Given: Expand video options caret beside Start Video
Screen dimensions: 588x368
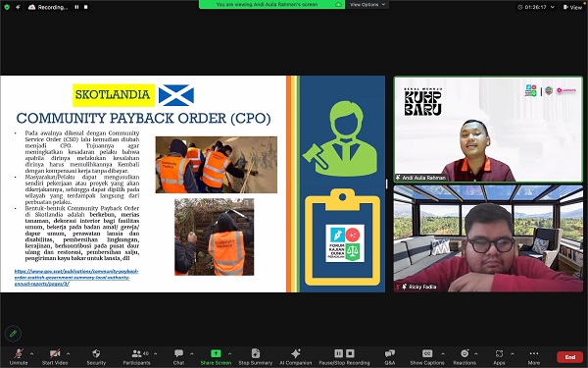Looking at the screenshot, I should [x=68, y=353].
